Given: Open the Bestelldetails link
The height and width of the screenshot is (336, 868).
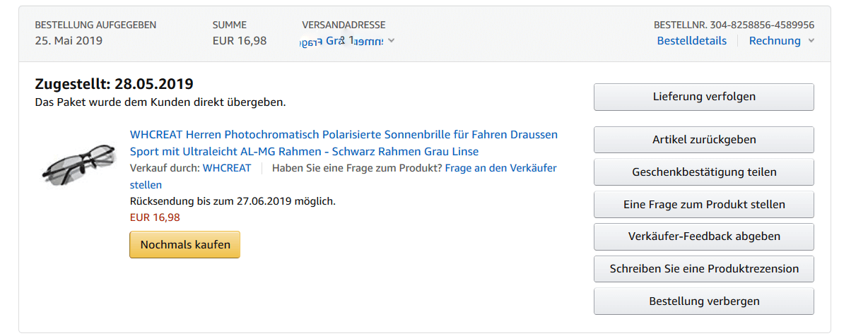Looking at the screenshot, I should [691, 41].
